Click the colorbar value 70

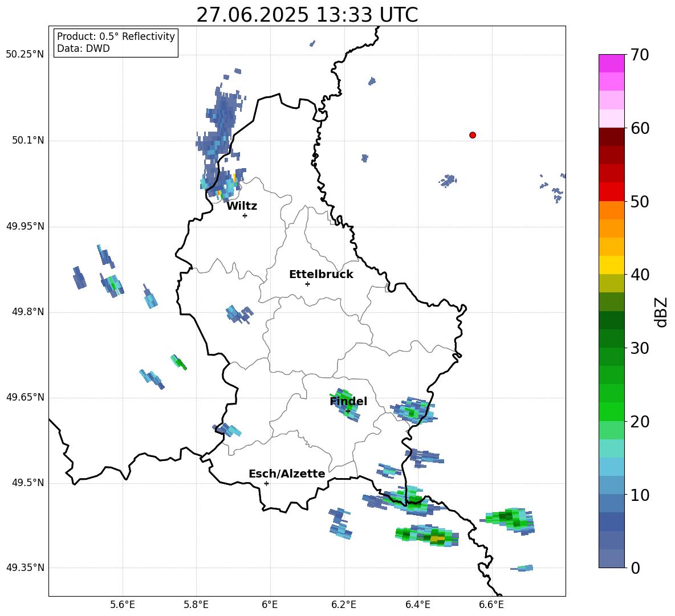tap(640, 55)
